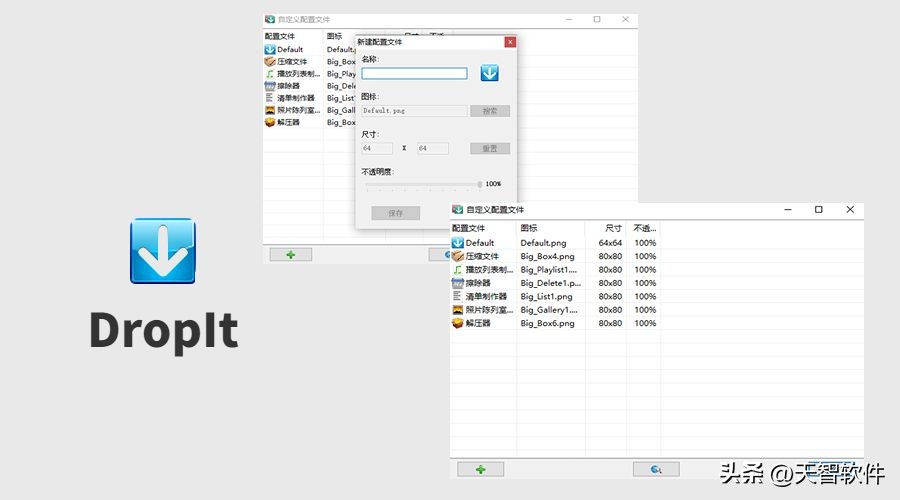Click the 解压器 open box icon in front window
Screen dimensions: 900x500
tap(457, 323)
